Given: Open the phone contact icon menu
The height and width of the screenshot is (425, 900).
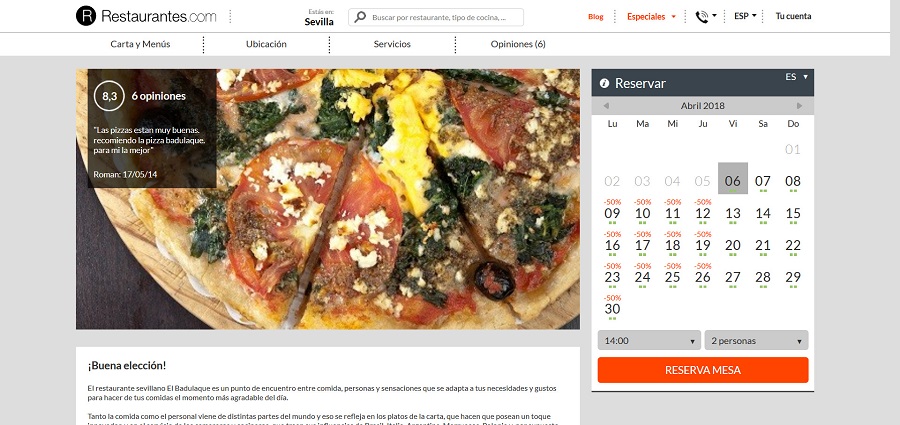Looking at the screenshot, I should click(705, 16).
